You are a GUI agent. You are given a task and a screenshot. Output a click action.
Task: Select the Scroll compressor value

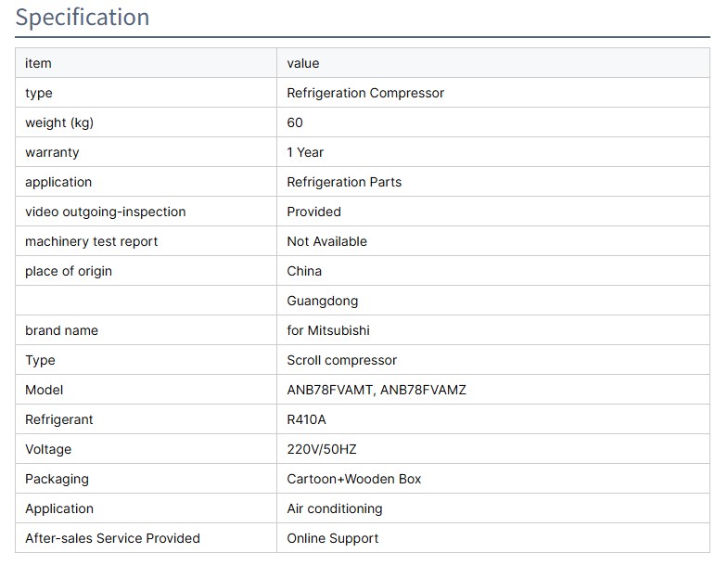point(341,360)
